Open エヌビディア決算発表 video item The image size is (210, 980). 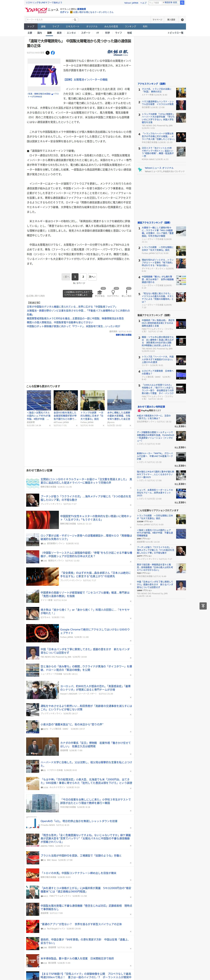pos(157,372)
